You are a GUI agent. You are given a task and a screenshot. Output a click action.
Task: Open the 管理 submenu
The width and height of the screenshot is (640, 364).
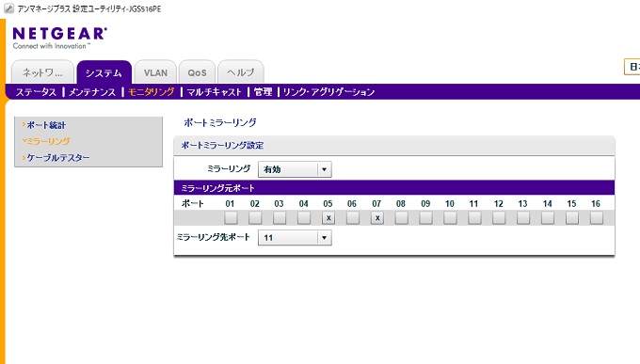[263, 92]
